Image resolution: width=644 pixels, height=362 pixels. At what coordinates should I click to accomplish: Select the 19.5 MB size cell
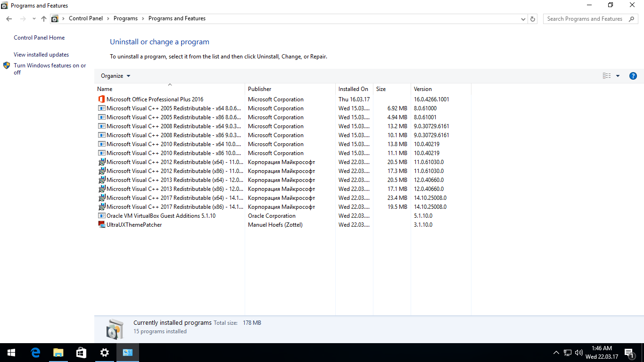397,207
